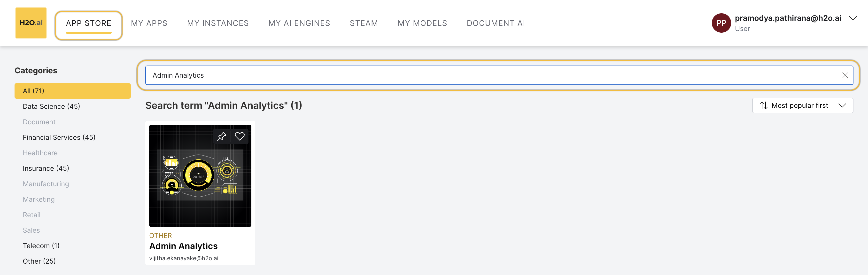
Task: Favorite Admin Analytics using the heart icon
Action: point(240,136)
